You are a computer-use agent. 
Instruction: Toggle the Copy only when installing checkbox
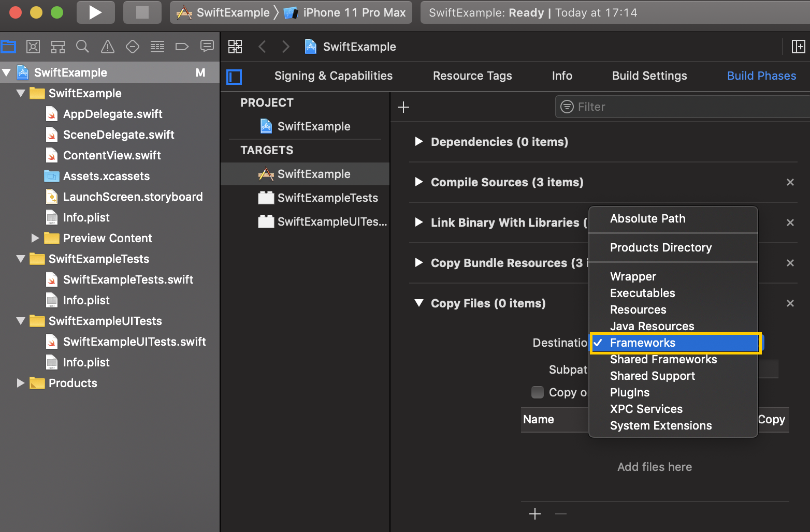[538, 392]
